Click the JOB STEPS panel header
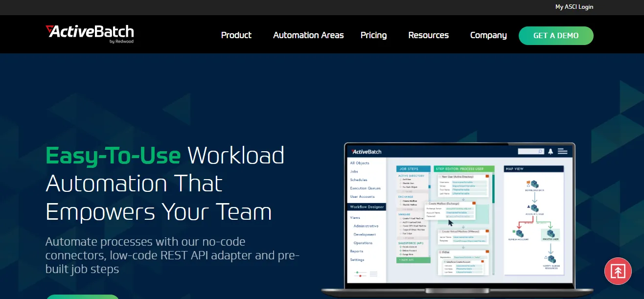The image size is (644, 299). [414, 169]
